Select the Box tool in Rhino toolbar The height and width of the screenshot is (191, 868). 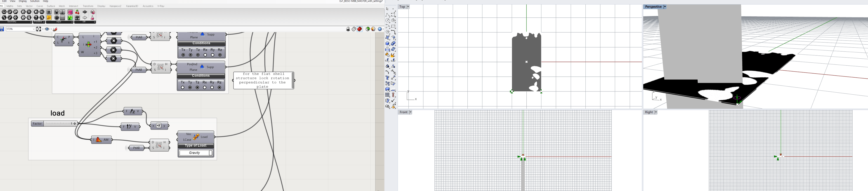[x=387, y=43]
